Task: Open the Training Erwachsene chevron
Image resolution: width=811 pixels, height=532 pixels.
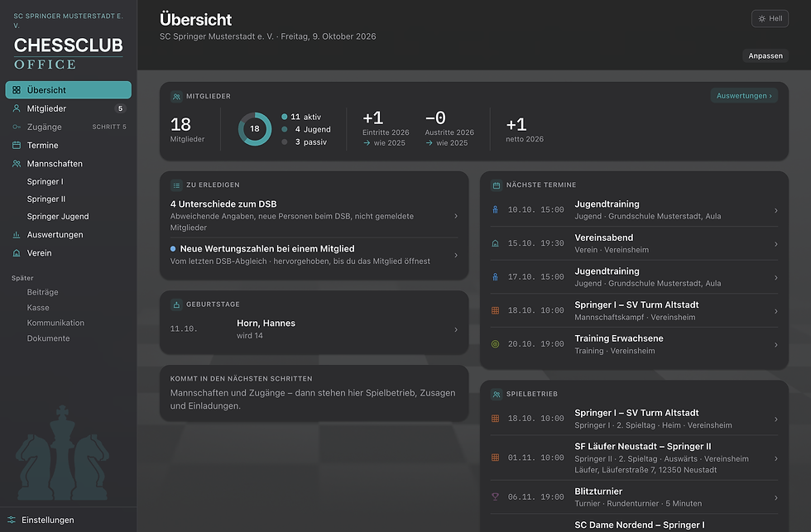Action: [x=776, y=345]
